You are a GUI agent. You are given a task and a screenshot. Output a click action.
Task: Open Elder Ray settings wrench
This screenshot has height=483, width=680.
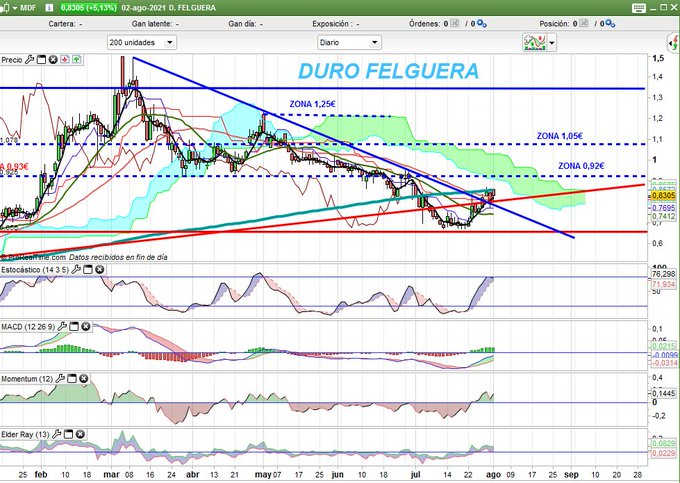[57, 434]
